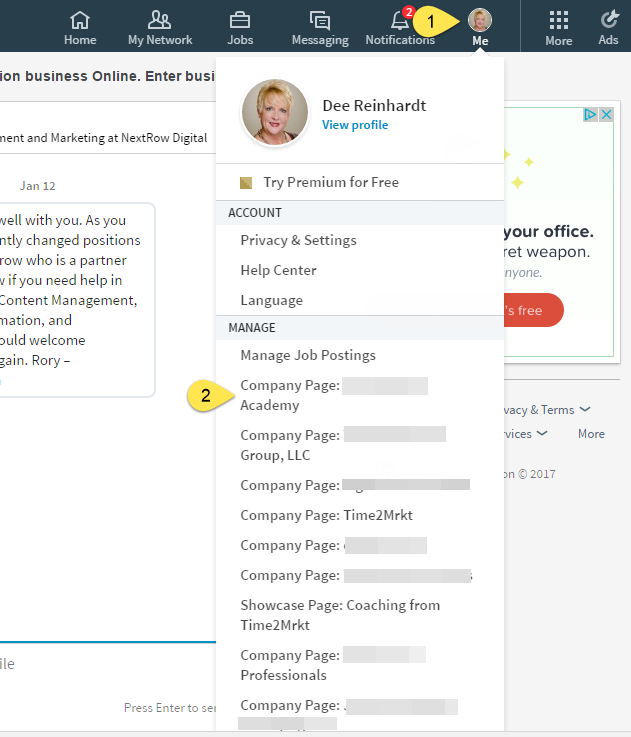Go to the Home icon in navbar

[x=80, y=20]
